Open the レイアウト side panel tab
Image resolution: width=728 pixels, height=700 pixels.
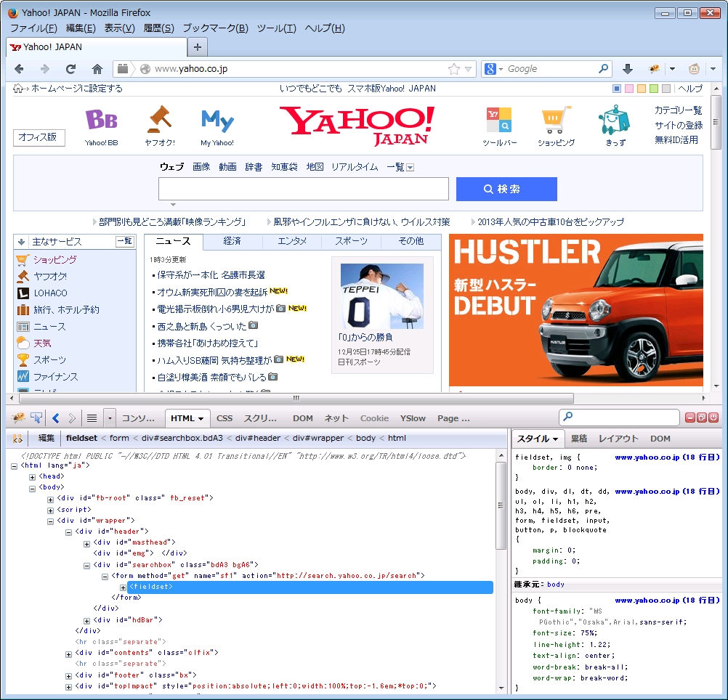pyautogui.click(x=618, y=439)
